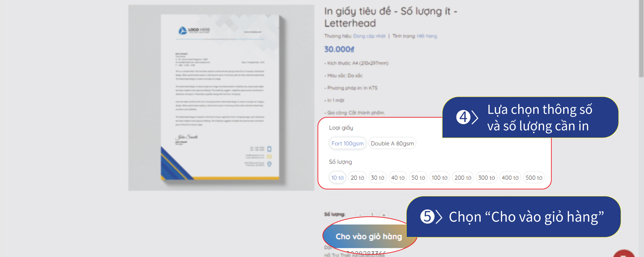Viewport: 644px width, 257px height.
Task: Choose 50 tờ quantity option
Action: 418,178
